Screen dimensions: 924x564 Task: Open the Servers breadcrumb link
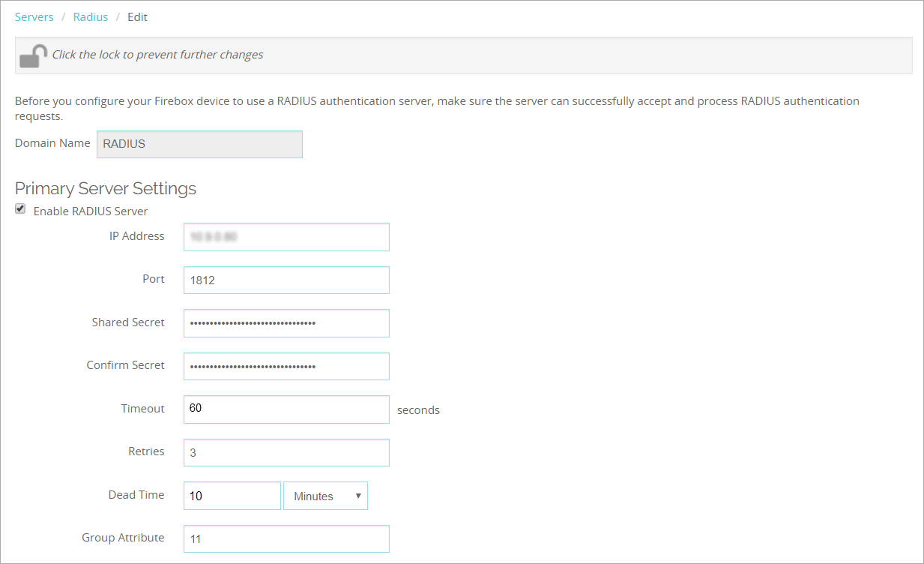(34, 16)
